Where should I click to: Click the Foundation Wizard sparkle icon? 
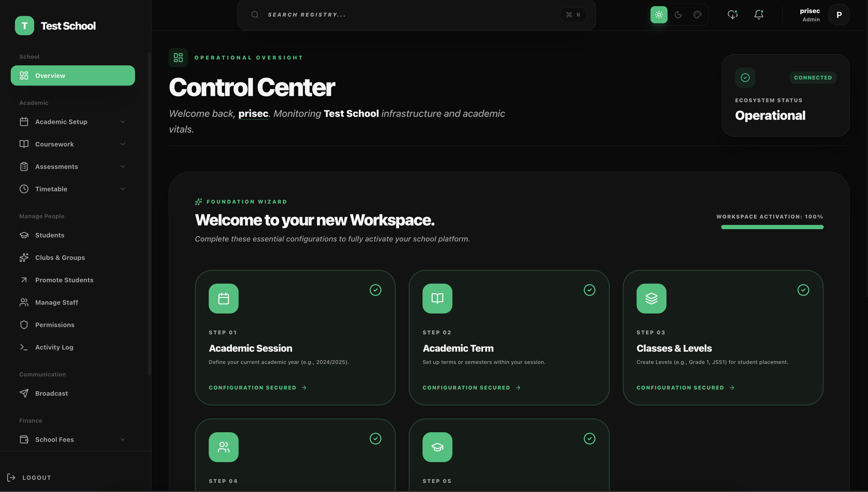(199, 202)
